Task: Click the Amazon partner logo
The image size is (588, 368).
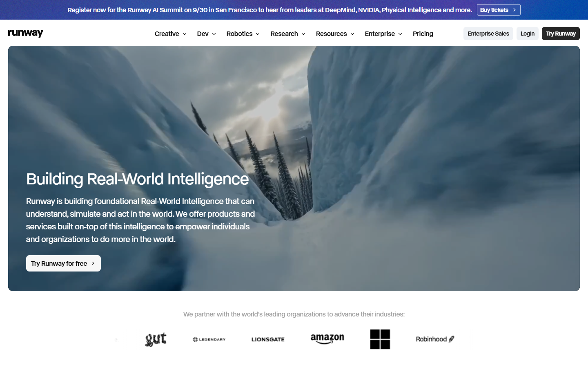Action: tap(327, 339)
